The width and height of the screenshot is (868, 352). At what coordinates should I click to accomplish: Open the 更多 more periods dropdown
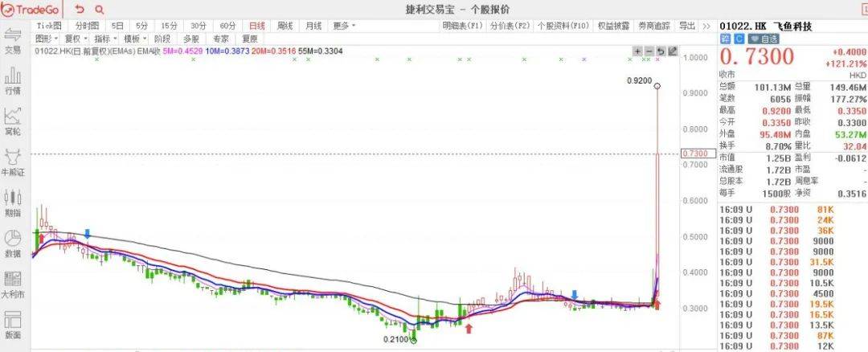(344, 26)
